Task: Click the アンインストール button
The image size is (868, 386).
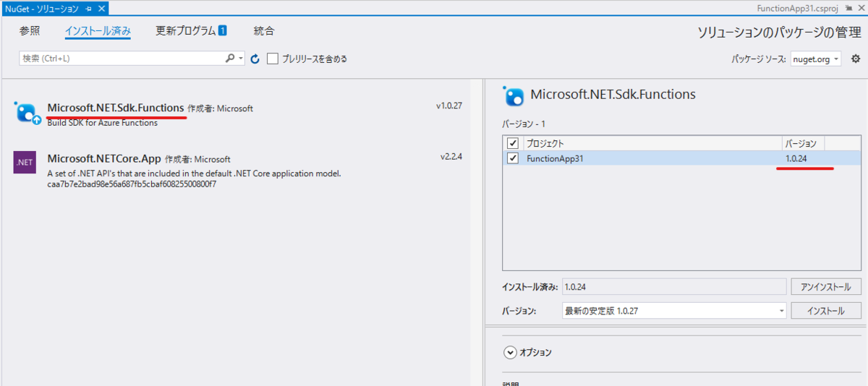Action: click(x=825, y=287)
